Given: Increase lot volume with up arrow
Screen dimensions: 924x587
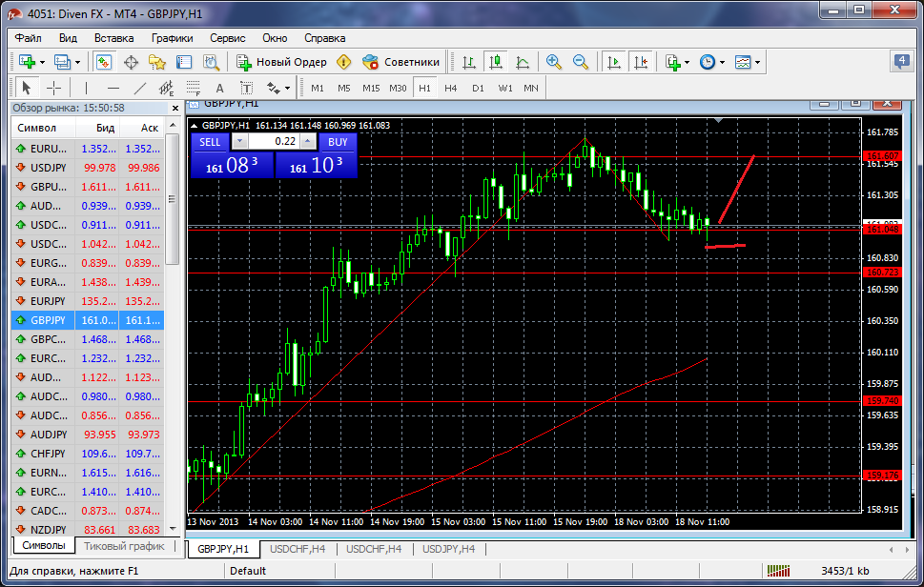Looking at the screenshot, I should pyautogui.click(x=308, y=141).
